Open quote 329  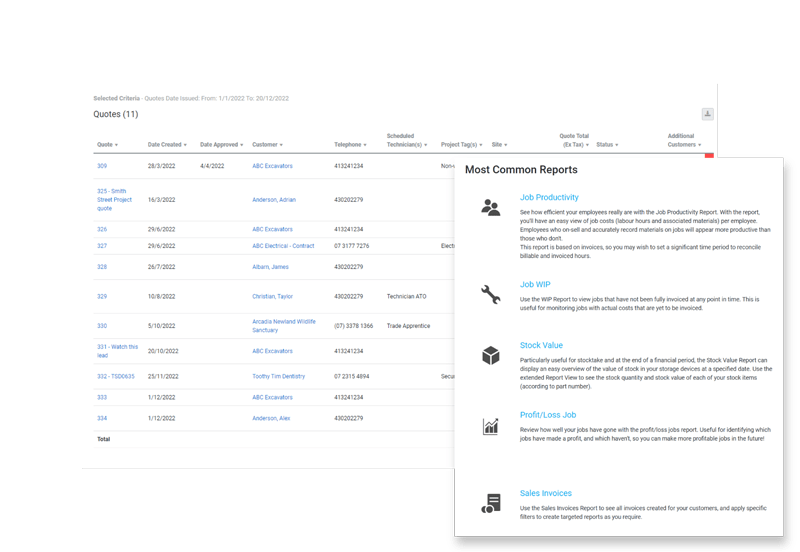click(x=102, y=296)
